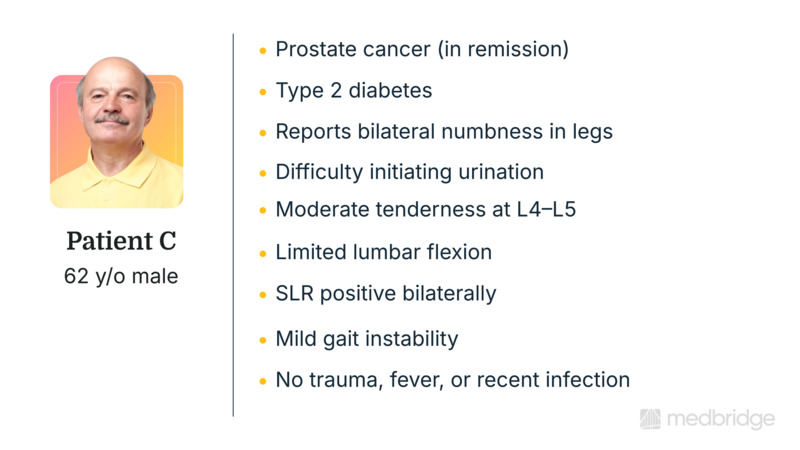
Task: Click the Limited lumbar flexion item
Action: point(384,252)
